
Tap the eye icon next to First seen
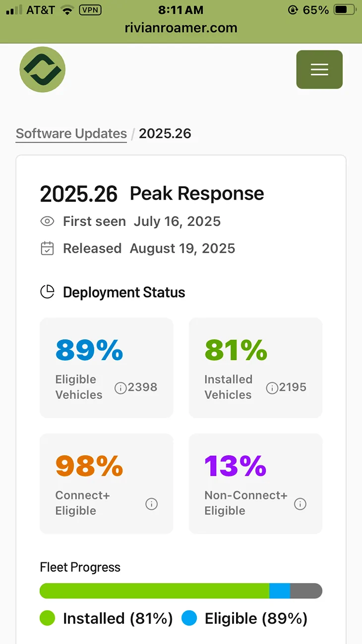coord(47,221)
